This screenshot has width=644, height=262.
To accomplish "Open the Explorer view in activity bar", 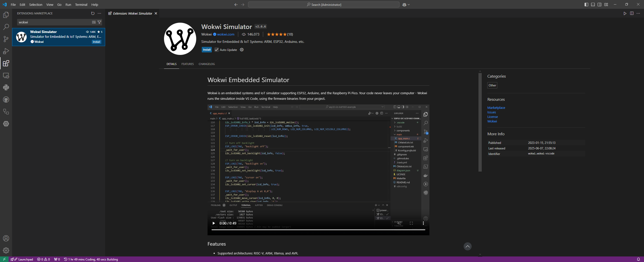I will [x=6, y=15].
